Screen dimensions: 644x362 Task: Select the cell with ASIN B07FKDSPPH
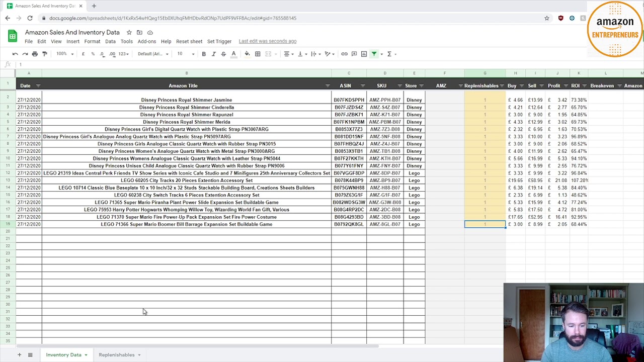tap(349, 100)
